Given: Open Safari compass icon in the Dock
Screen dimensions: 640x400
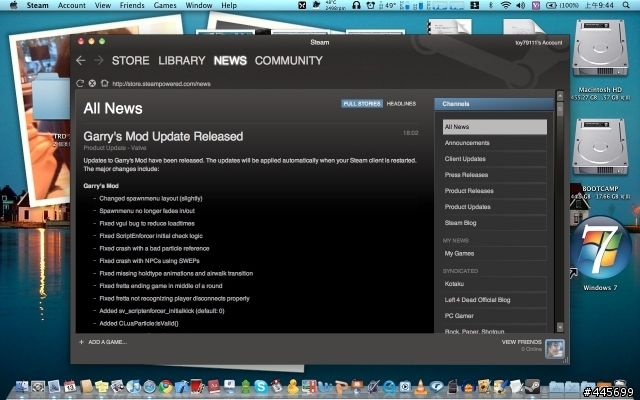Looking at the screenshot, I should click(x=149, y=386).
